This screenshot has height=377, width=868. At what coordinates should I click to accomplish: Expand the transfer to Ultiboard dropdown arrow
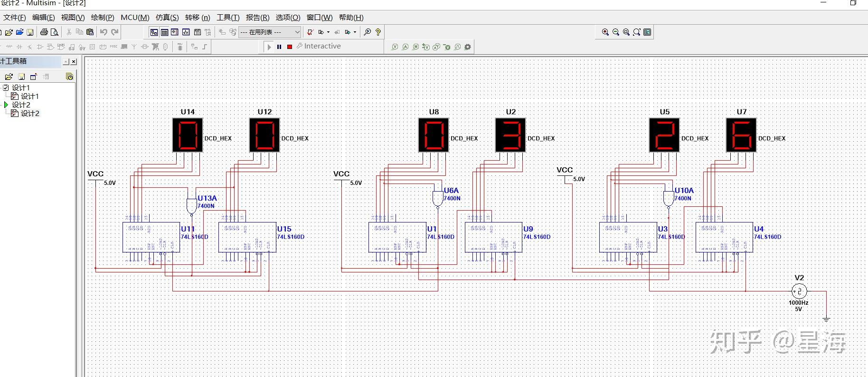click(x=328, y=32)
